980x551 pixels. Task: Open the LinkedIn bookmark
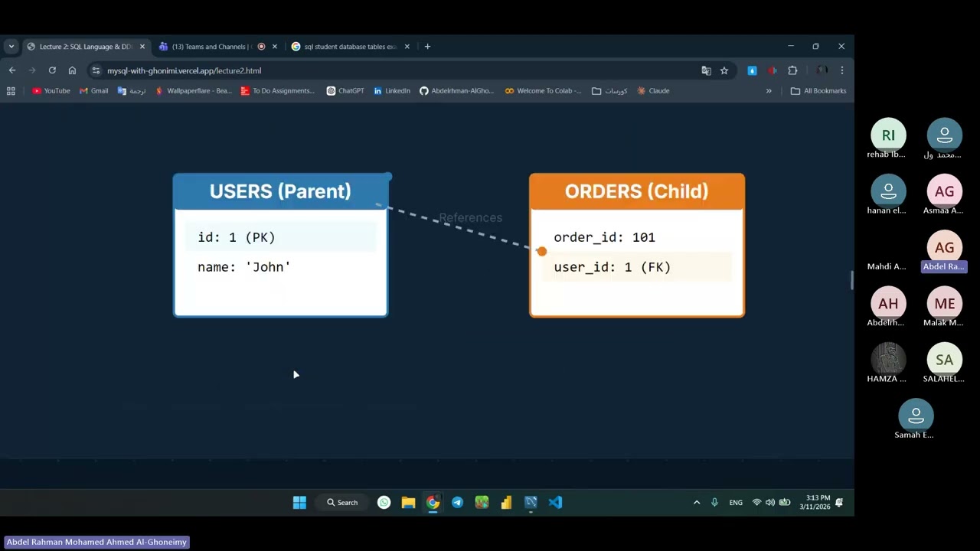[392, 91]
